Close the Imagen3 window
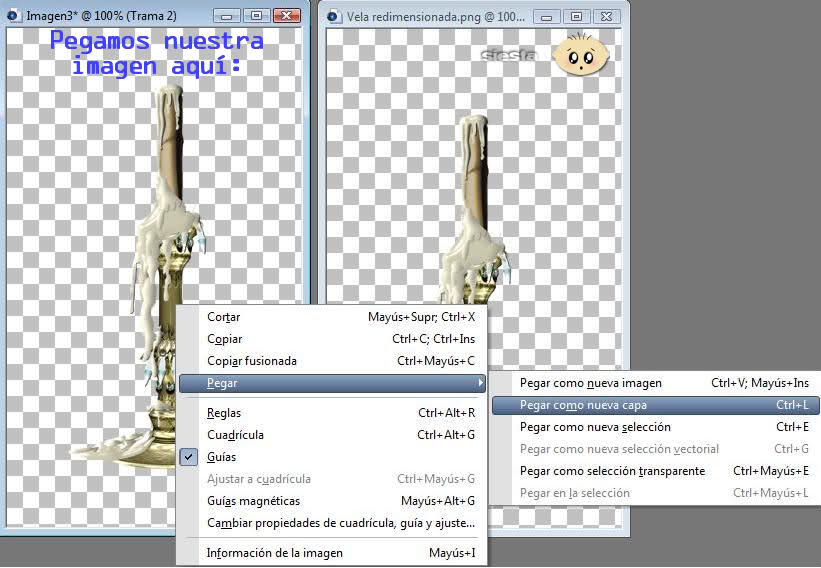This screenshot has height=568, width=821. (287, 16)
